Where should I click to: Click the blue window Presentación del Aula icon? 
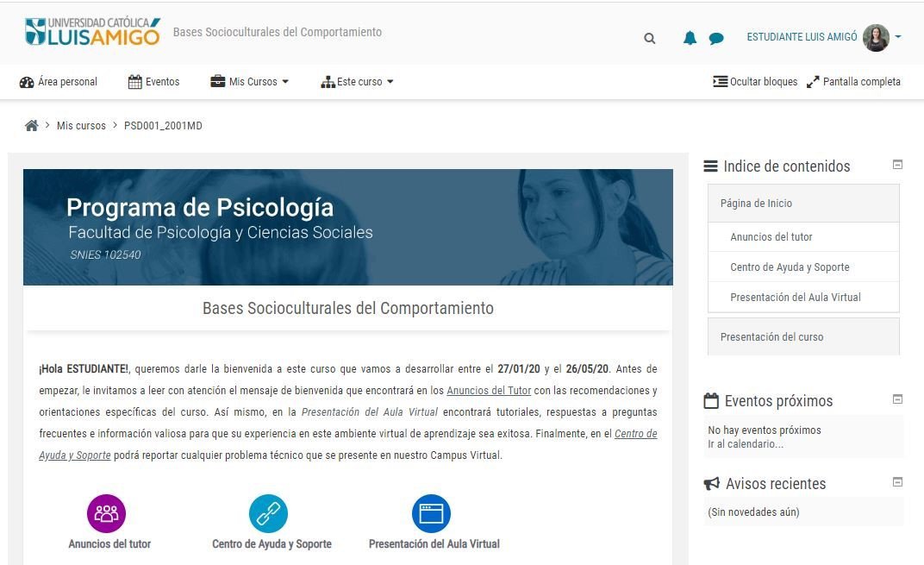point(431,513)
